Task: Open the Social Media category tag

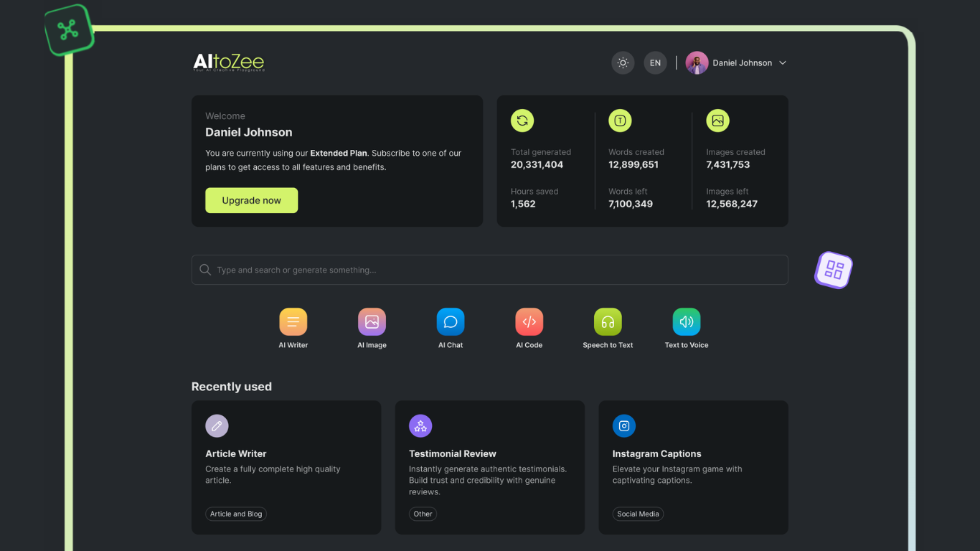Action: point(638,514)
